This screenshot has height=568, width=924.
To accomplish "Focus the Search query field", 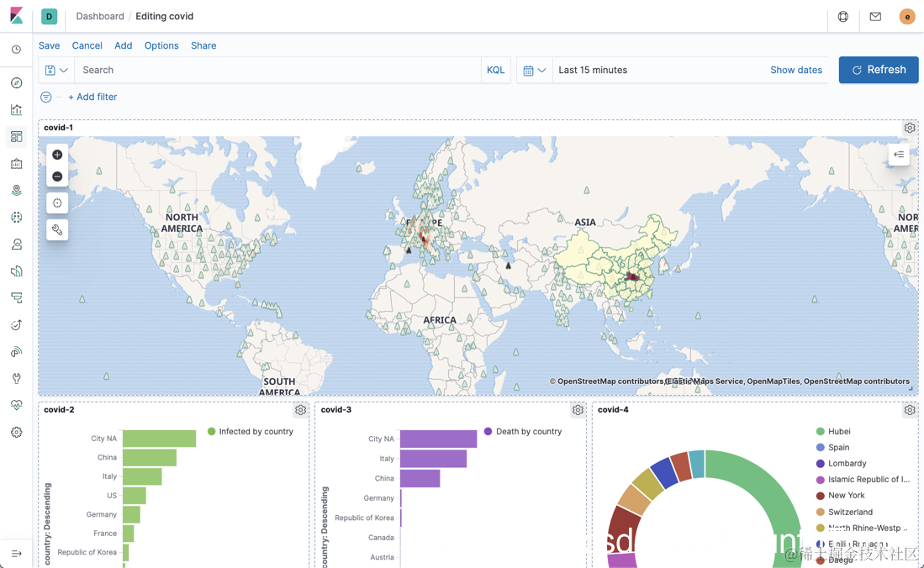I will [278, 70].
